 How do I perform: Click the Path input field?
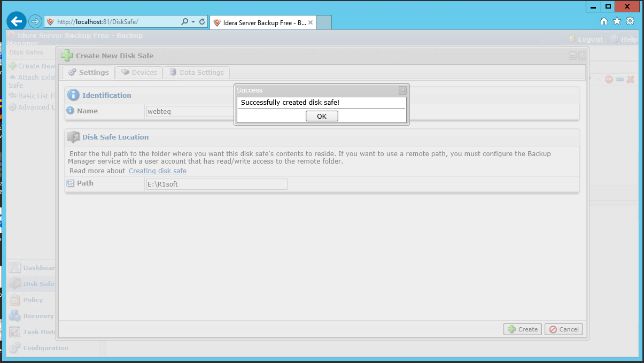(x=216, y=184)
